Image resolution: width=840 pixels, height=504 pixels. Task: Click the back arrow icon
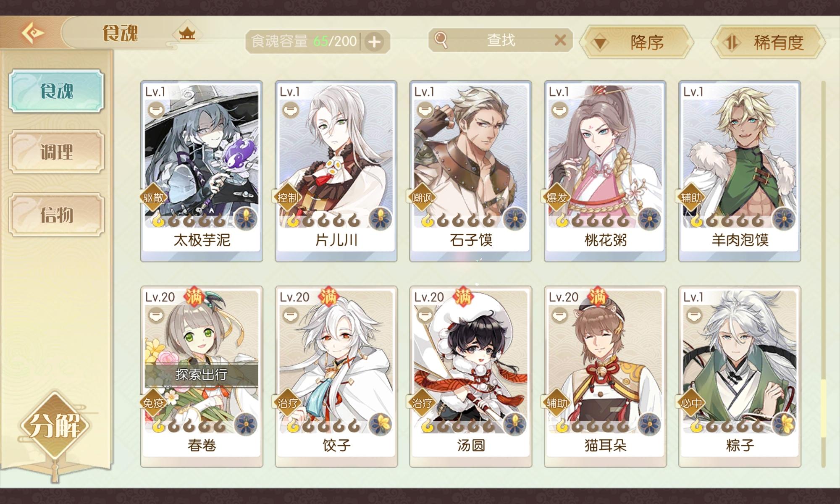pyautogui.click(x=33, y=33)
